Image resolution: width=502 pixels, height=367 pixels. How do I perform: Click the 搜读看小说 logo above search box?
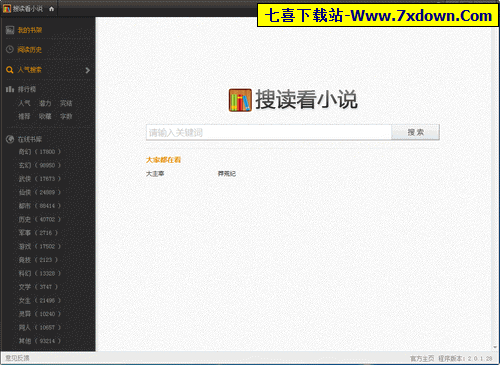pos(293,100)
